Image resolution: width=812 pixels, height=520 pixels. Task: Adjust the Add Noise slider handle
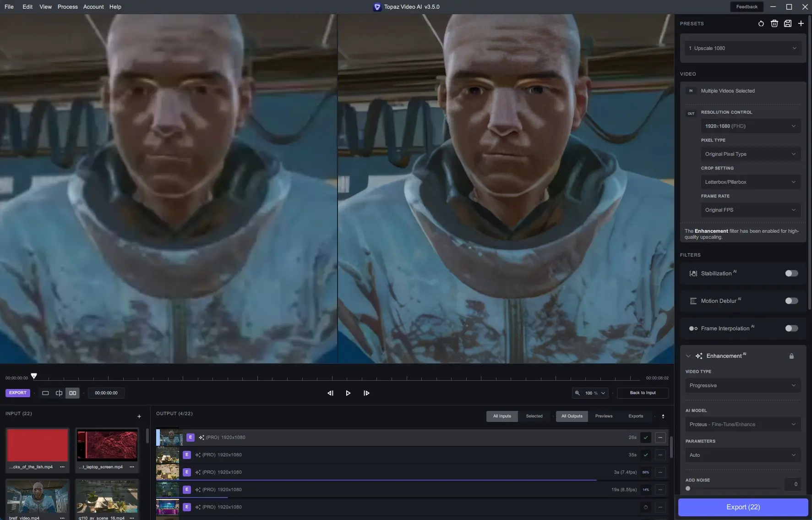688,488
